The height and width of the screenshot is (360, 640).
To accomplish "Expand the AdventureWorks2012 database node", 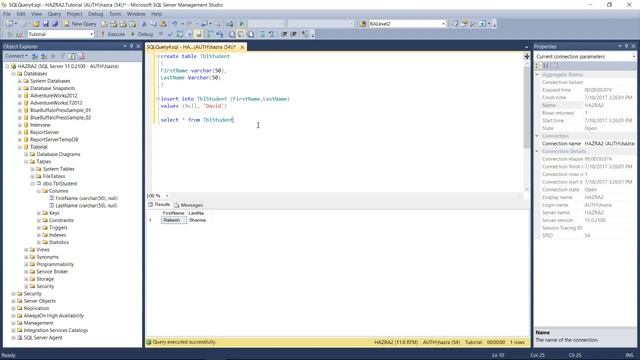I will click(20, 96).
